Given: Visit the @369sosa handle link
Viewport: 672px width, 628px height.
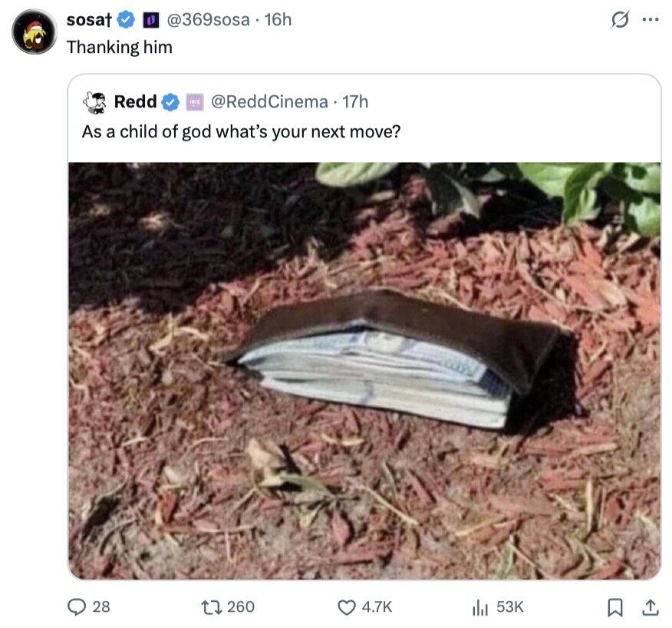Looking at the screenshot, I should point(208,20).
